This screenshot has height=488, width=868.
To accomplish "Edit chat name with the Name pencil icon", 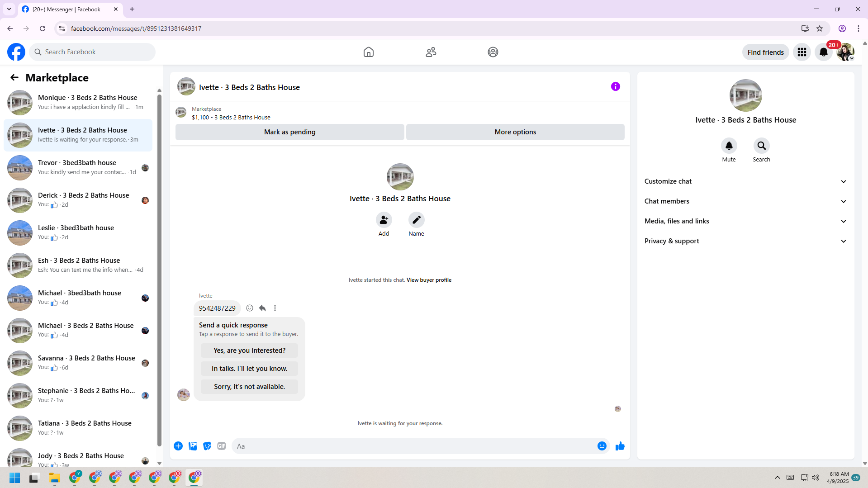I will pyautogui.click(x=417, y=220).
